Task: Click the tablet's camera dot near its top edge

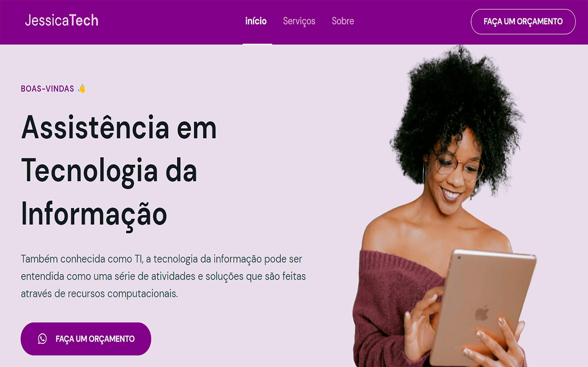Action: (x=459, y=258)
